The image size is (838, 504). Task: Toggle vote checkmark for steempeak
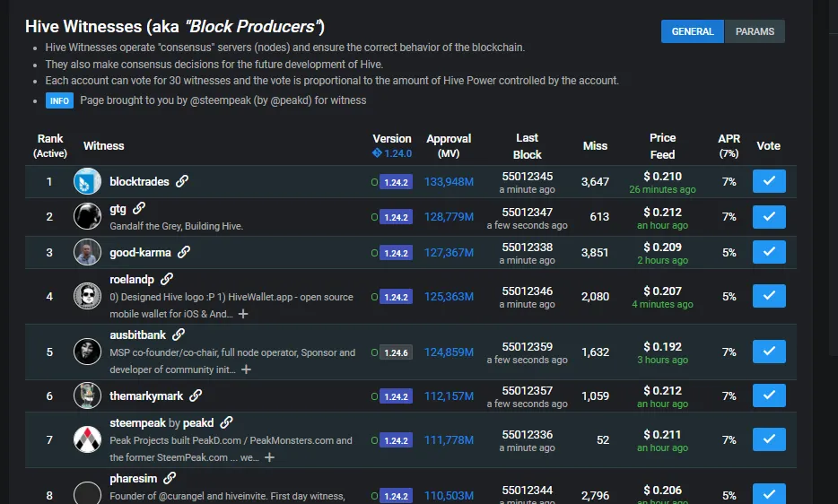[x=769, y=439]
